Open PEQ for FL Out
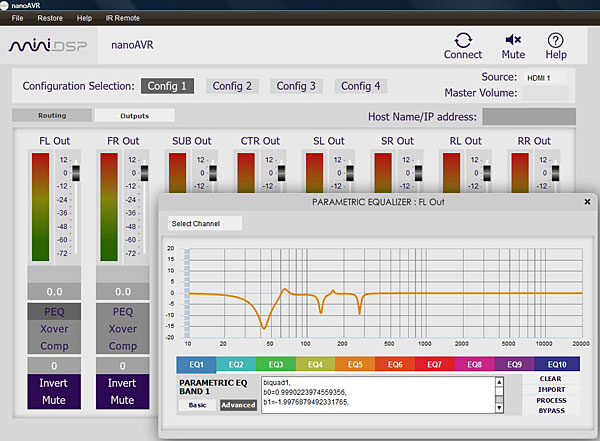The image size is (600, 441). 54,312
